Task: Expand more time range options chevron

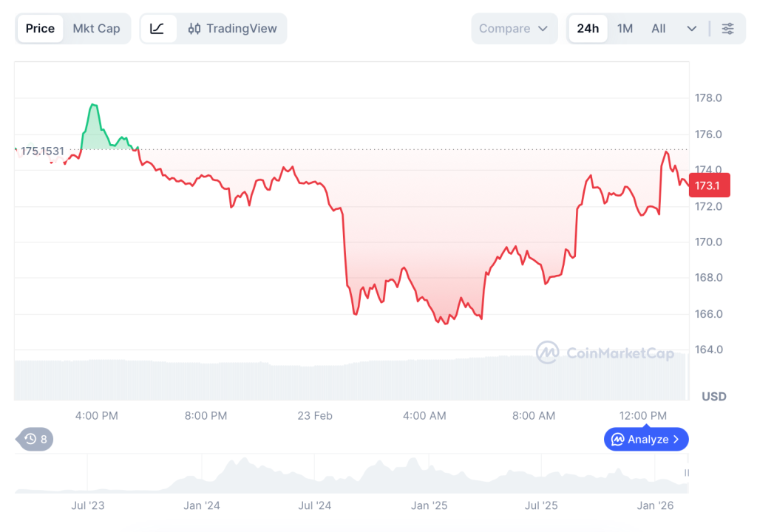Action: (x=692, y=29)
